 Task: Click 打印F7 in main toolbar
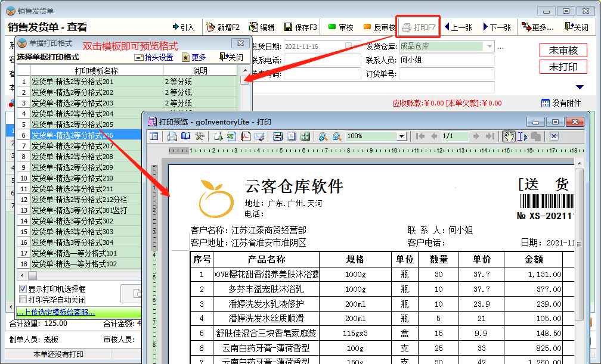click(x=419, y=27)
